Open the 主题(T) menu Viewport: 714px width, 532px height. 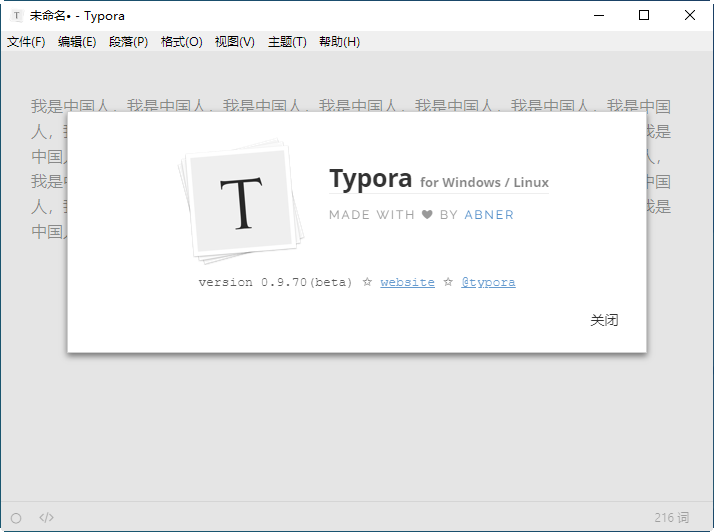coord(287,42)
